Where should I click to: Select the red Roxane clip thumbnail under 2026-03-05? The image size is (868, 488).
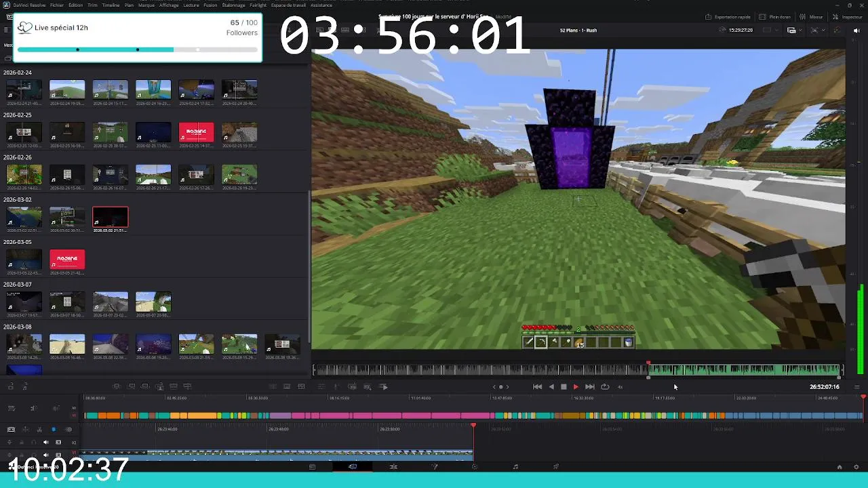(67, 259)
